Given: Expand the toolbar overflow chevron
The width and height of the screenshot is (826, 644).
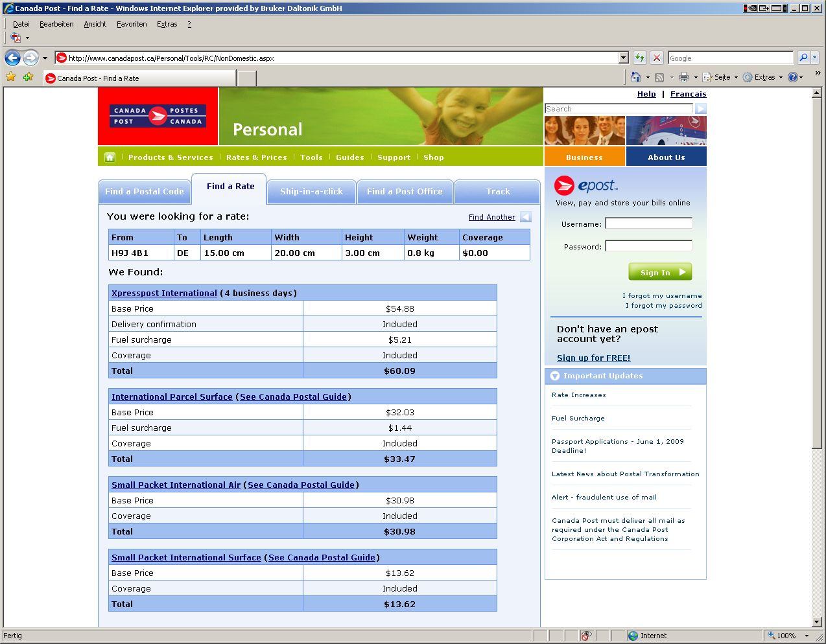Looking at the screenshot, I should [818, 73].
